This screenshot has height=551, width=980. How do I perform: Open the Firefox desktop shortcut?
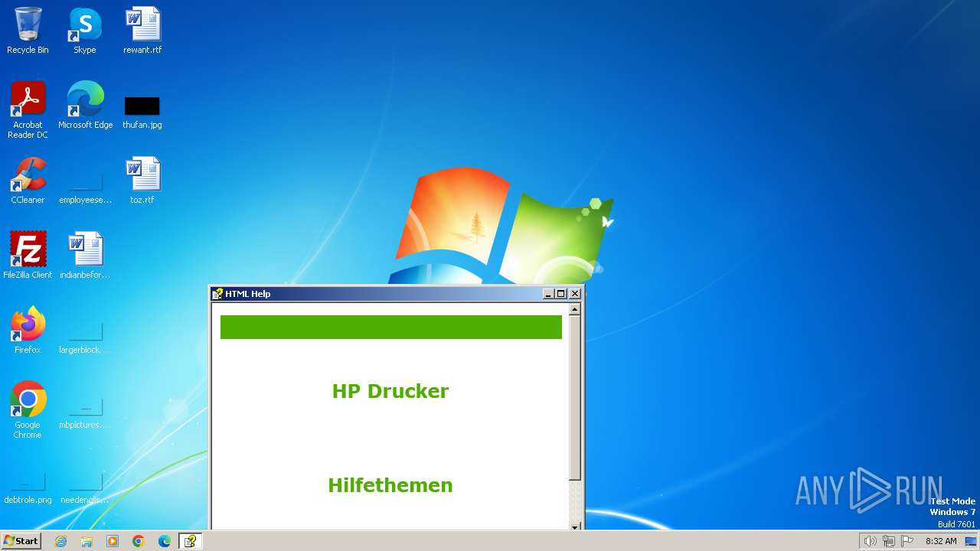28,331
